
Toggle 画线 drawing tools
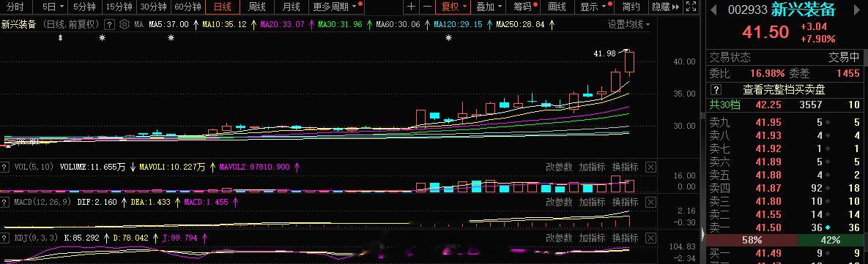pos(557,7)
